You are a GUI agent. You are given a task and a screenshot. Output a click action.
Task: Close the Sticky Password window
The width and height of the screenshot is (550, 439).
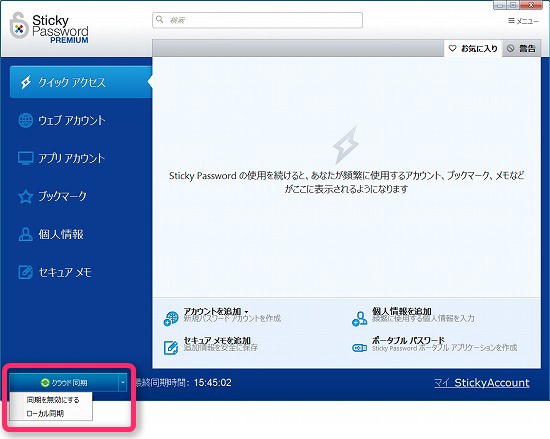click(531, 5)
